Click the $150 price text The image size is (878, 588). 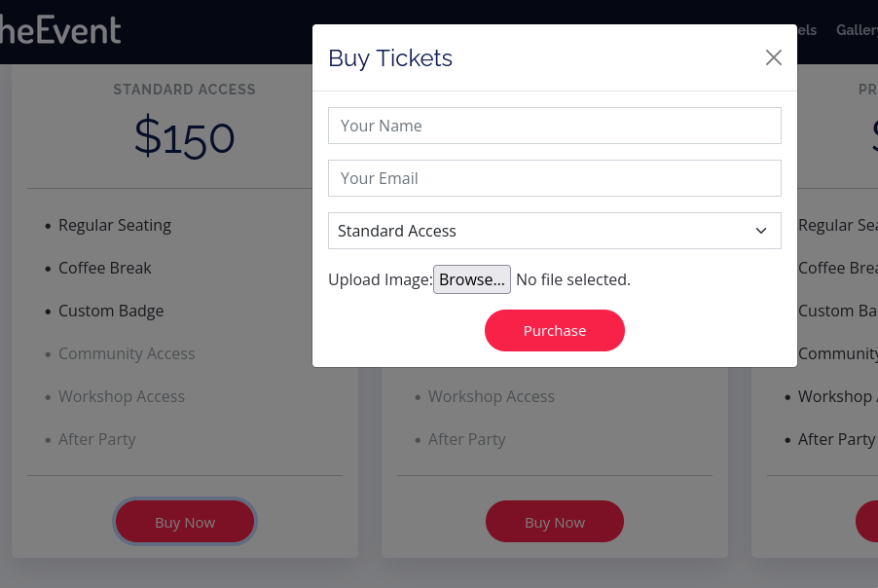[184, 137]
